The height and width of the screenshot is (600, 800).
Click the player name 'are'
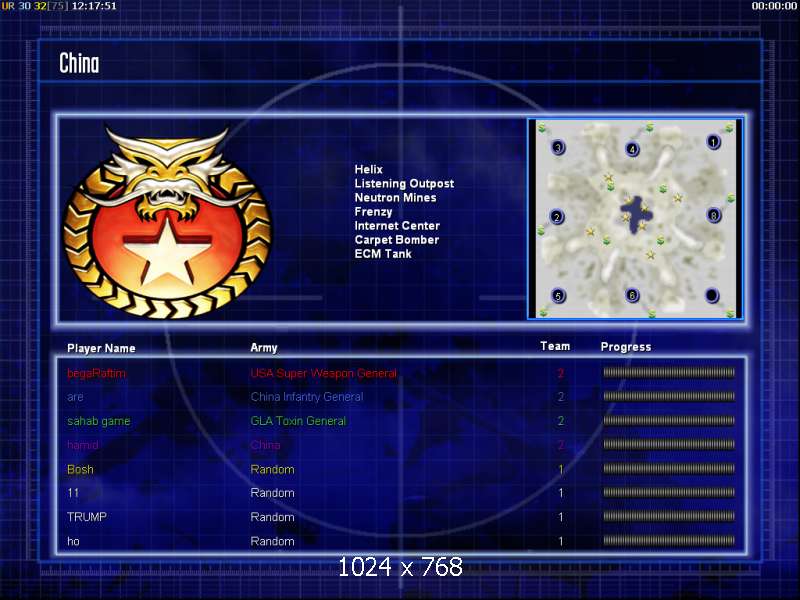75,397
